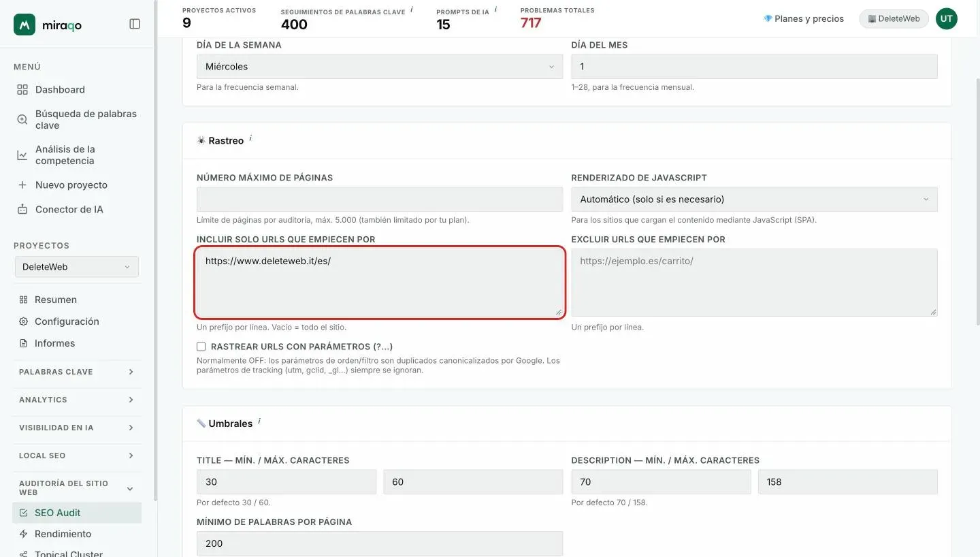The image size is (980, 557).
Task: Click the Incluir solo URLs textarea
Action: [380, 282]
